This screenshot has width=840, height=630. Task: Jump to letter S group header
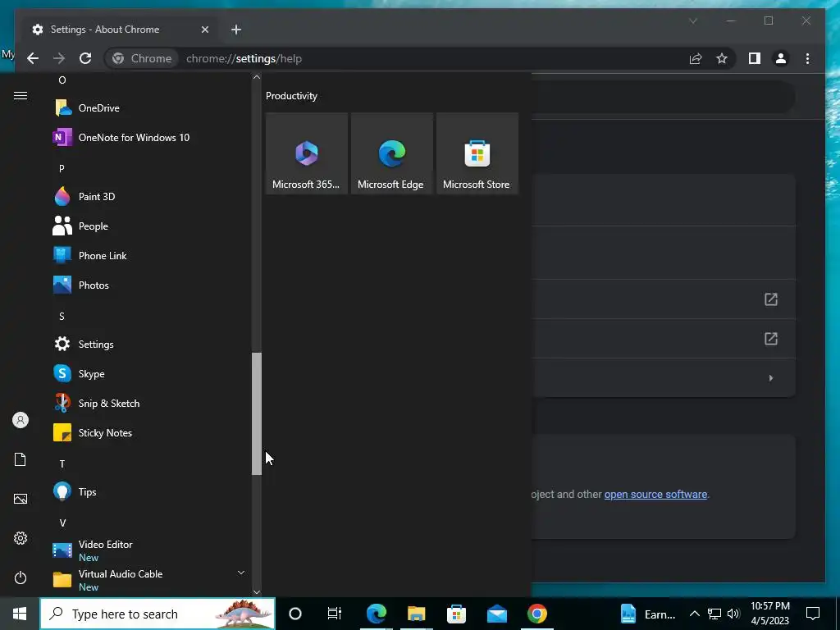click(62, 316)
